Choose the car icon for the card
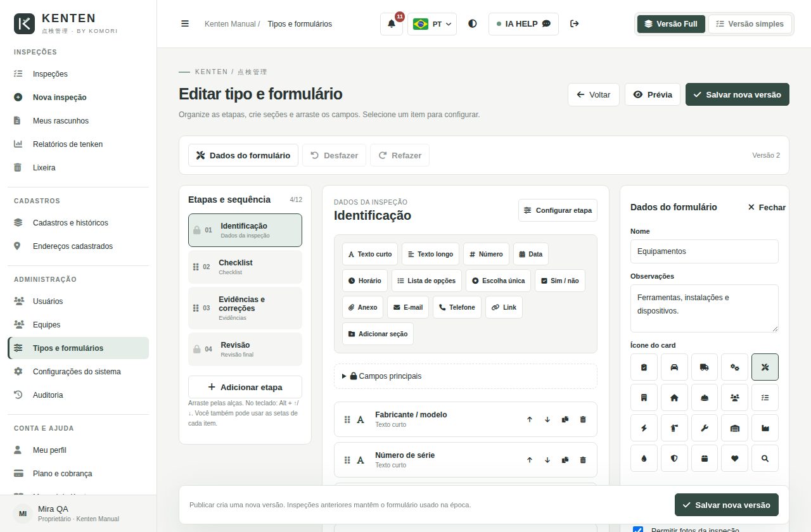811x532 pixels. click(674, 367)
